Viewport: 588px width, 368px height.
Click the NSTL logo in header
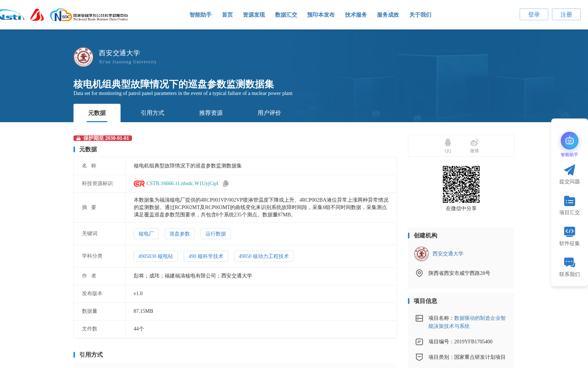(x=12, y=15)
